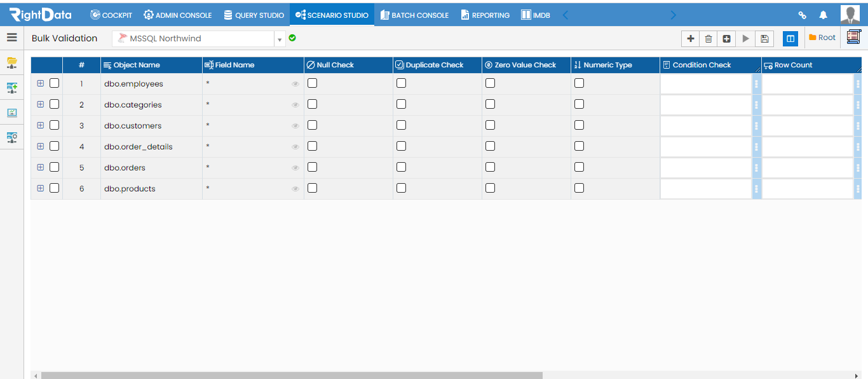
Task: Enable Numeric Type for dbo.products
Action: tap(579, 188)
